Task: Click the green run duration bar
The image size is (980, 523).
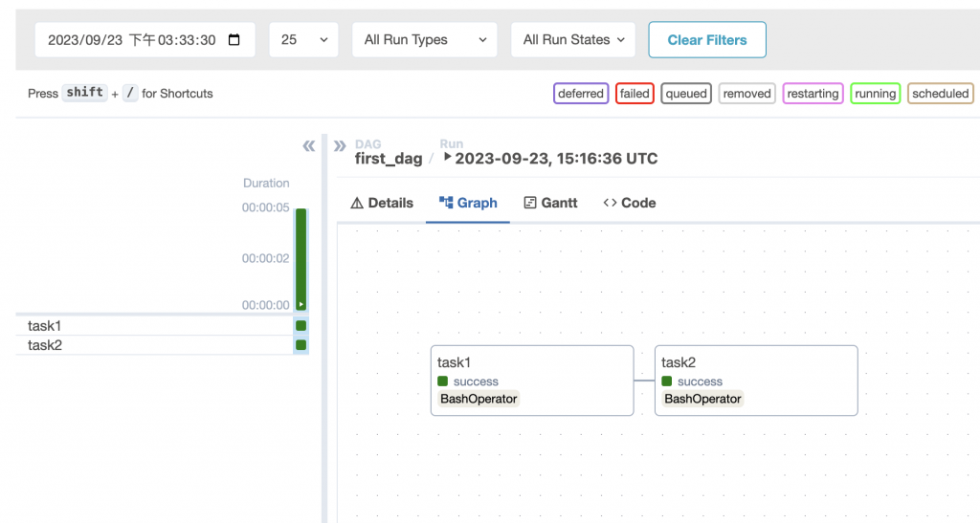Action: coord(301,260)
